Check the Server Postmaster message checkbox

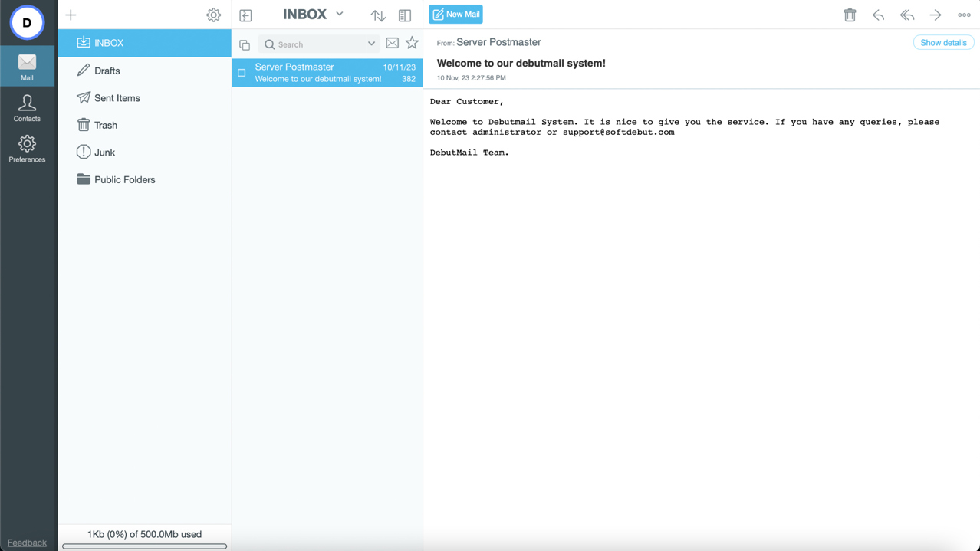click(242, 73)
